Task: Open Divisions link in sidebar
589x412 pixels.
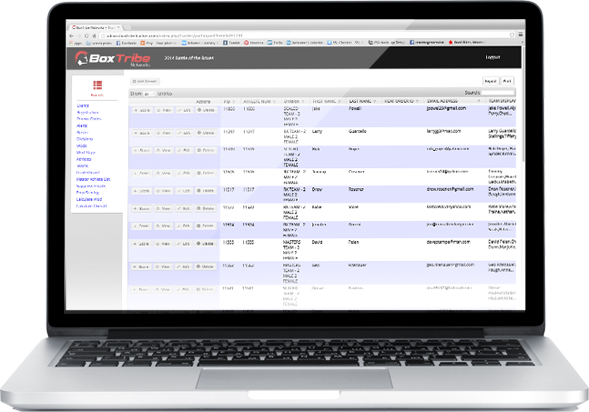Action: point(85,139)
